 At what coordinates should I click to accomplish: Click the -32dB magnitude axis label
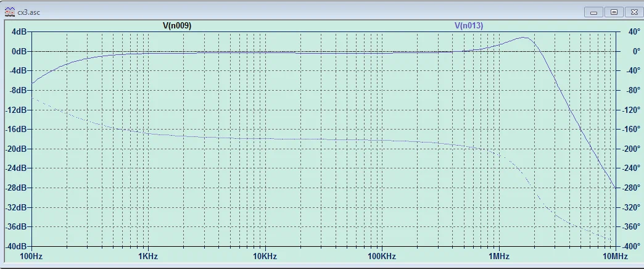tap(17, 207)
